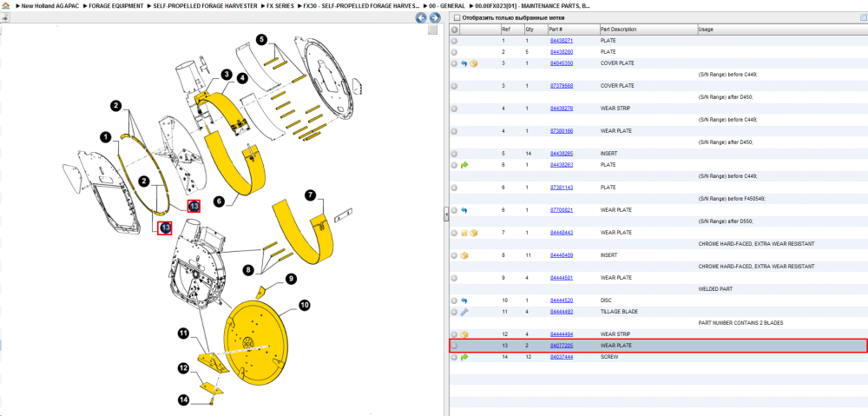Go to the home page icon
This screenshot has height=416, width=868.
[5, 5]
